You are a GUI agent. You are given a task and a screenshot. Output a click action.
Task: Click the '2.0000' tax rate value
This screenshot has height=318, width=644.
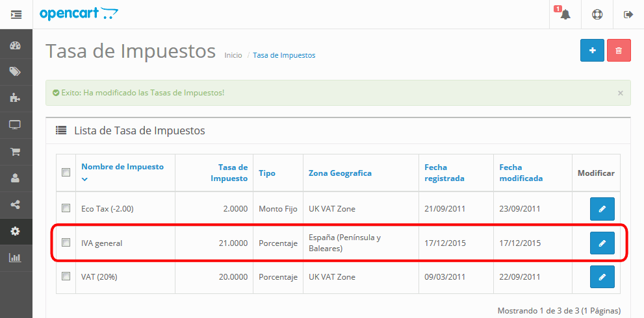[x=235, y=209]
